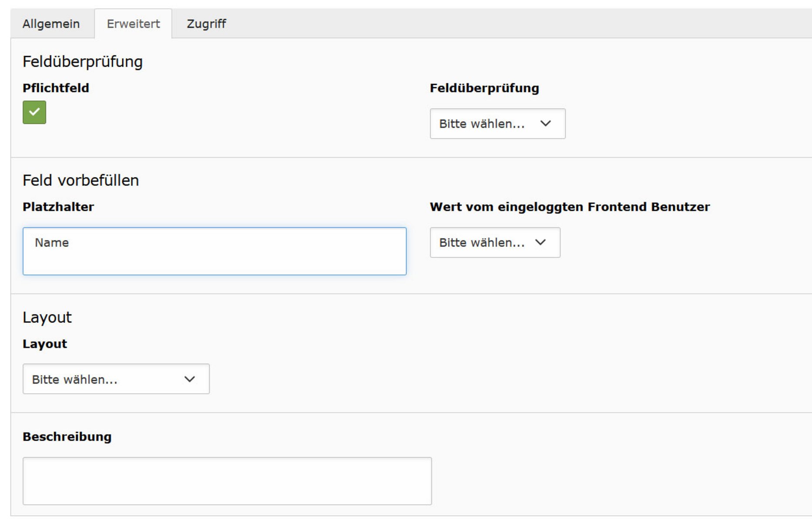
Task: Click the 'Wert vom eingeloggten Frontend Benutzer' label
Action: pyautogui.click(x=570, y=207)
